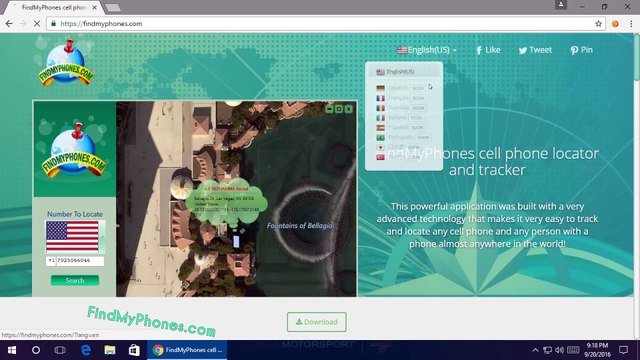The width and height of the screenshot is (640, 360).
Task: Open the English(US) language dropdown
Action: point(427,50)
